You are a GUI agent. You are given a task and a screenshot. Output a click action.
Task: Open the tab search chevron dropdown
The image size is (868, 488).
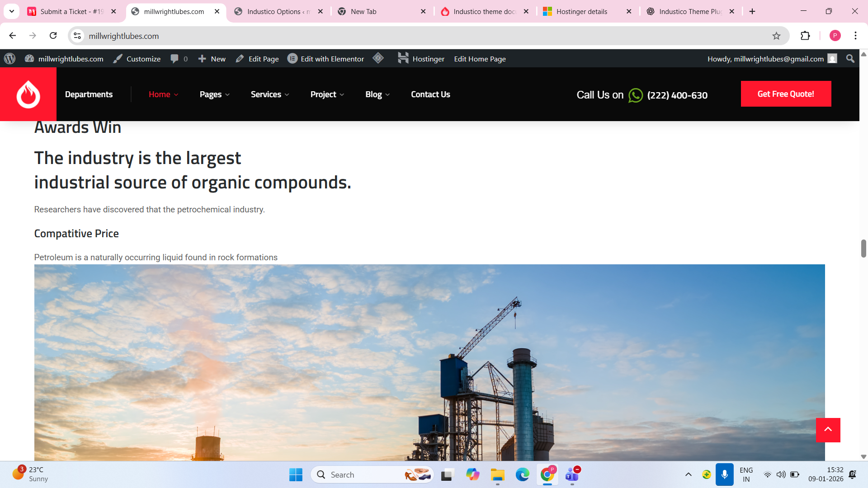coord(12,11)
